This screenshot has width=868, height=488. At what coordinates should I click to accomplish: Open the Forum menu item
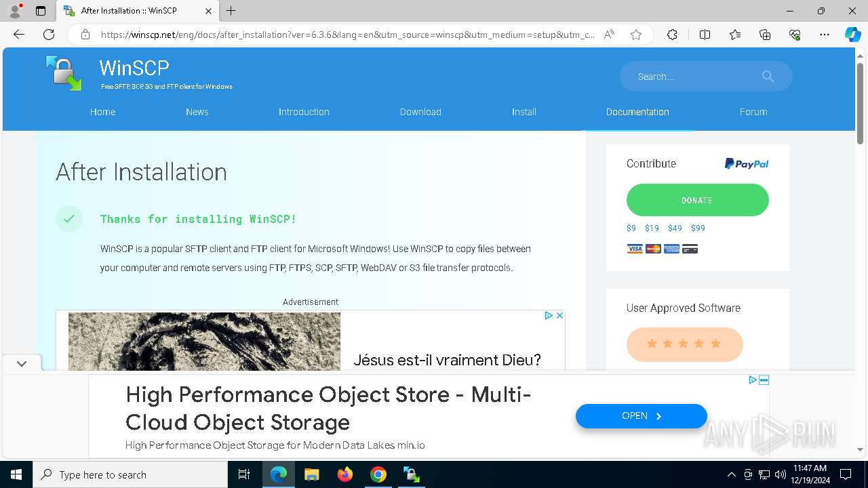tap(753, 112)
